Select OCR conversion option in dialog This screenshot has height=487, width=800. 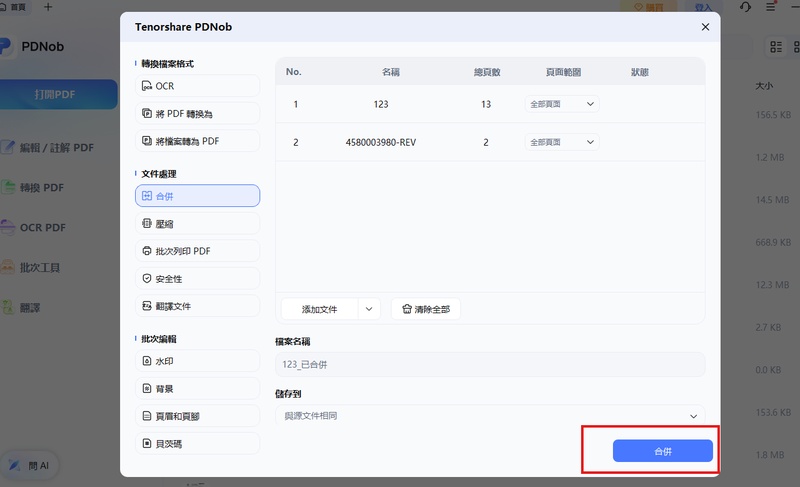pyautogui.click(x=197, y=86)
